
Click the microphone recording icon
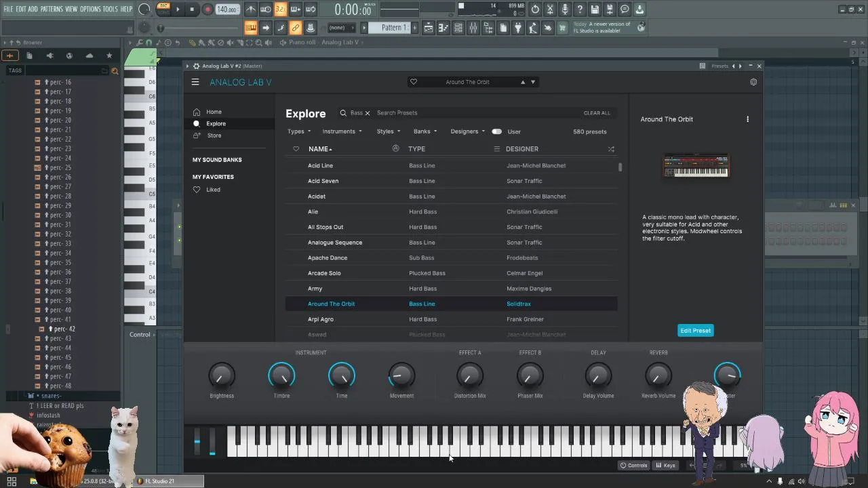pos(565,9)
